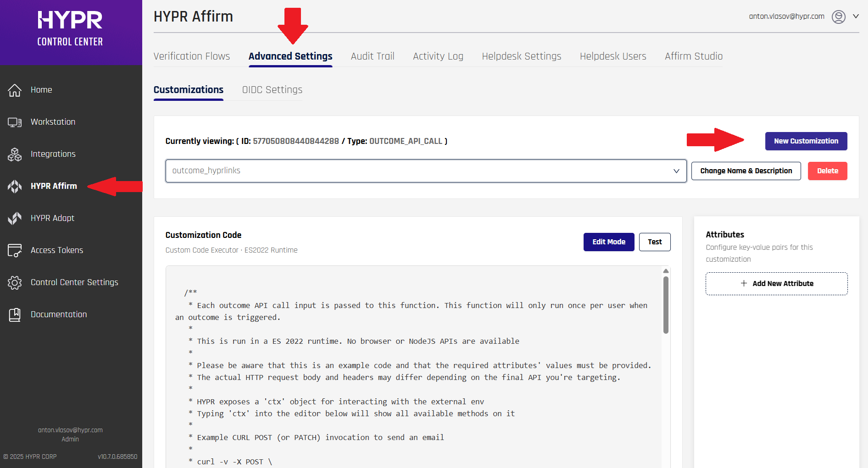Enable Edit Mode for the code
Screen dimensions: 868x468
click(609, 242)
